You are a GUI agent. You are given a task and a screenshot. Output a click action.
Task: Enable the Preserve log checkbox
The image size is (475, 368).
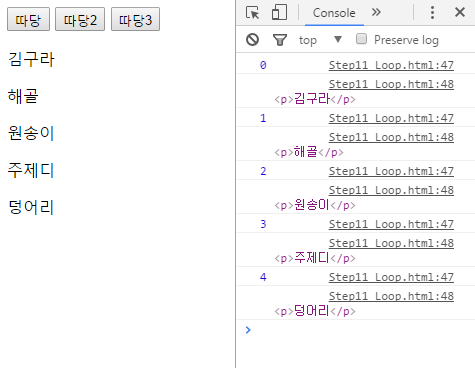[x=361, y=39]
